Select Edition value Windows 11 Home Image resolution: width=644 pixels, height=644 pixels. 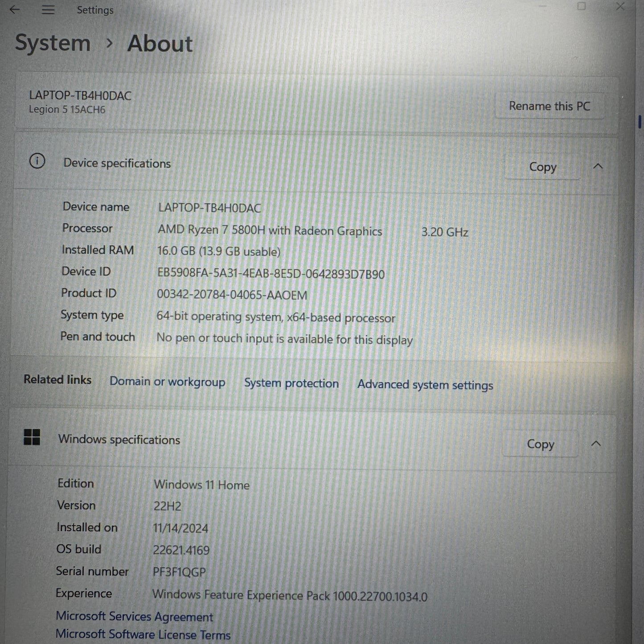pyautogui.click(x=201, y=484)
